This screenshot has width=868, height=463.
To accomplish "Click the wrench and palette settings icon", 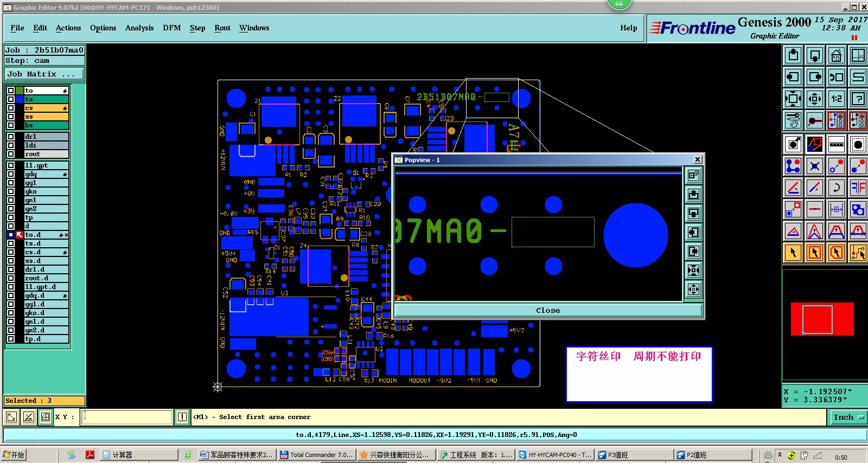I will (x=793, y=120).
